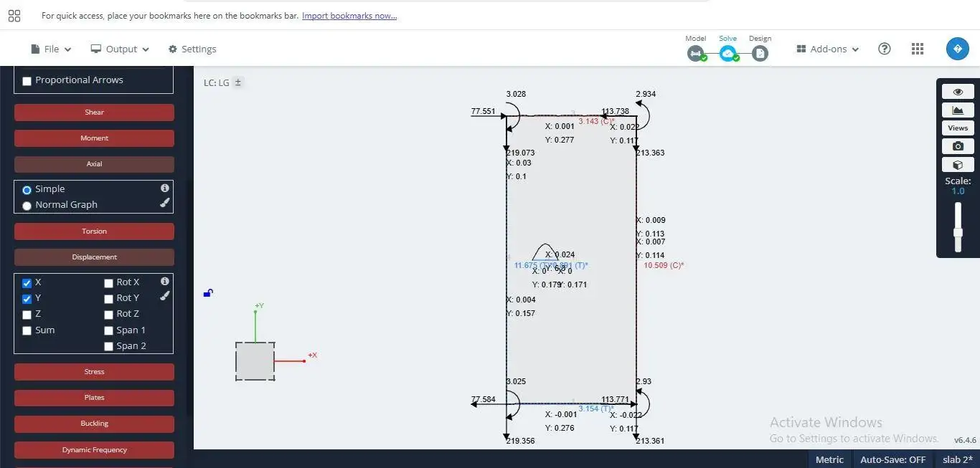Show Shear results

click(94, 113)
